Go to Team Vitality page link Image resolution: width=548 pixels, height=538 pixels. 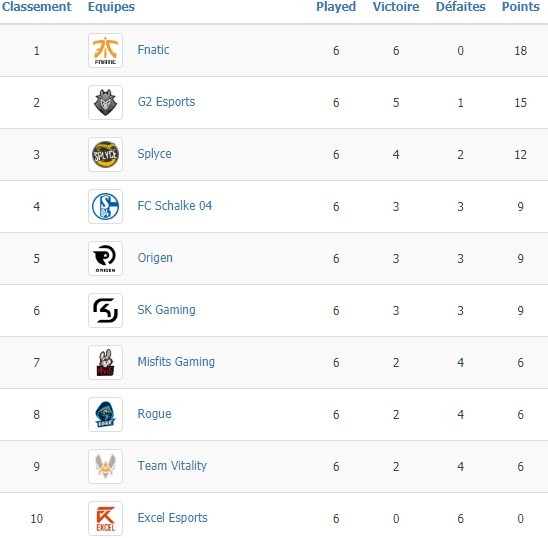point(172,466)
